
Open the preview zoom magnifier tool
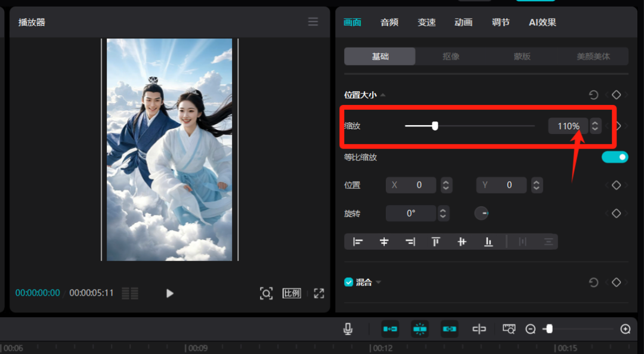(267, 293)
